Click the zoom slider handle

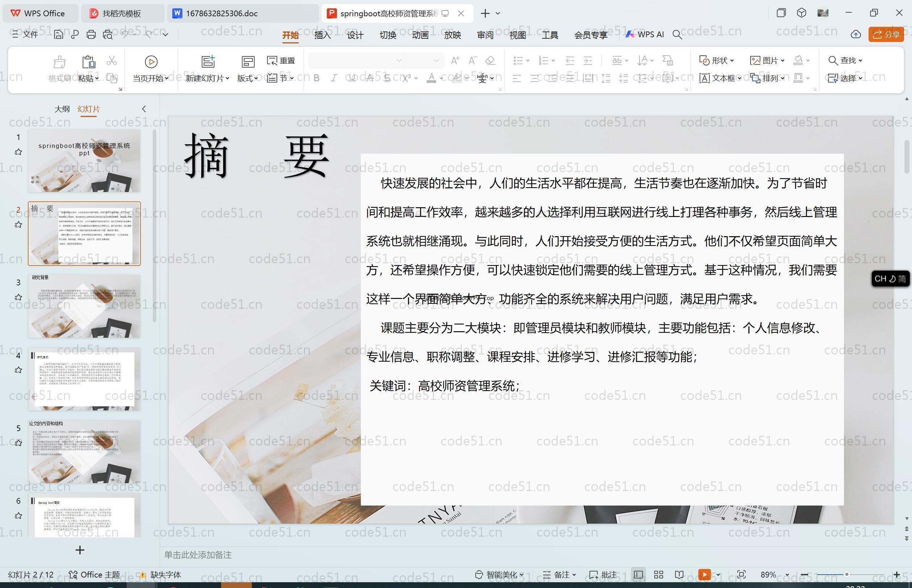[x=846, y=575]
